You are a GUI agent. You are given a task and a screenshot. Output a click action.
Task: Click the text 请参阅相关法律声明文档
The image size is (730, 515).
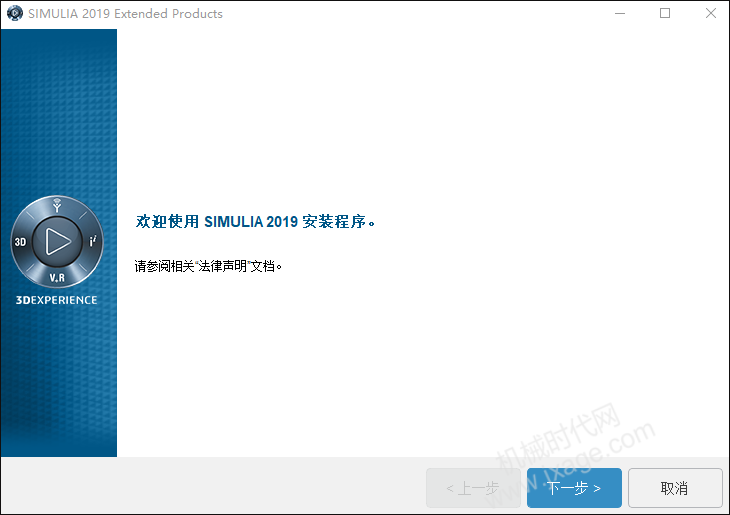click(x=208, y=266)
